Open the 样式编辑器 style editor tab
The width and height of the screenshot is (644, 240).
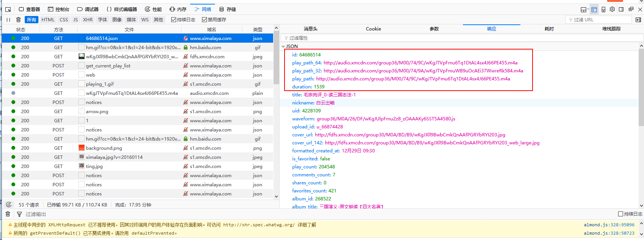point(122,10)
